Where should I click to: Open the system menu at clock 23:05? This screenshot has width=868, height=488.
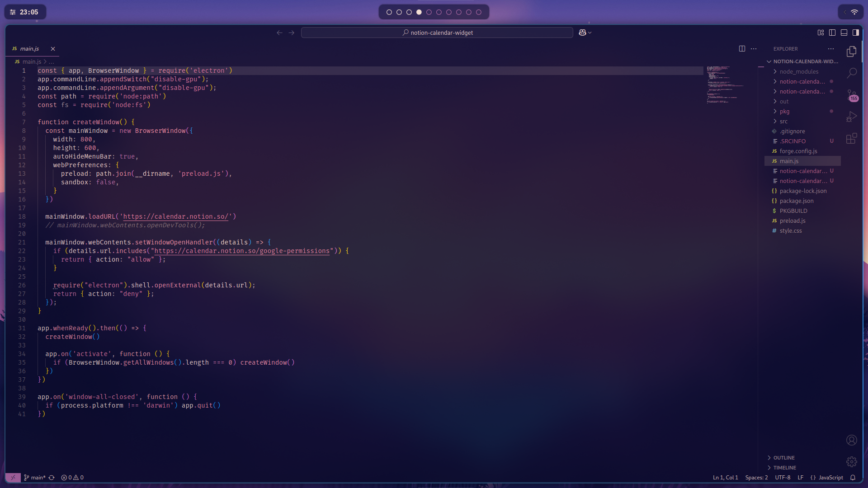24,12
